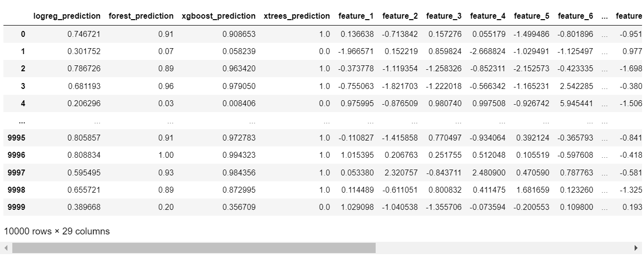644x258 pixels.
Task: Click the truncated columns ellipsis in the header
Action: click(x=605, y=16)
